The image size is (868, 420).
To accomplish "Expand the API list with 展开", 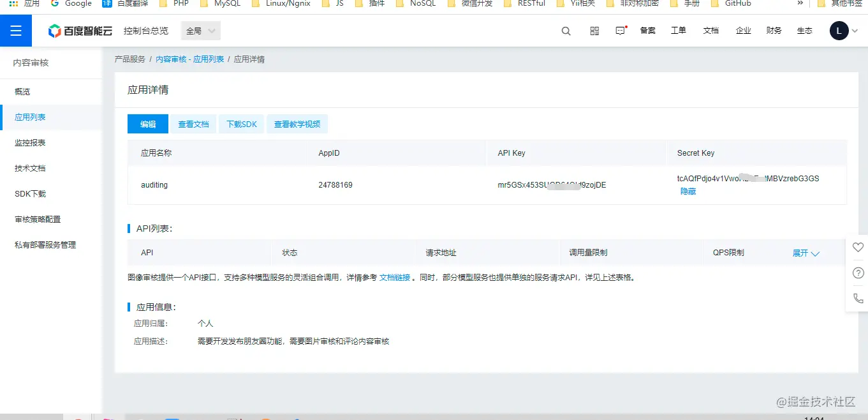I will click(x=806, y=253).
